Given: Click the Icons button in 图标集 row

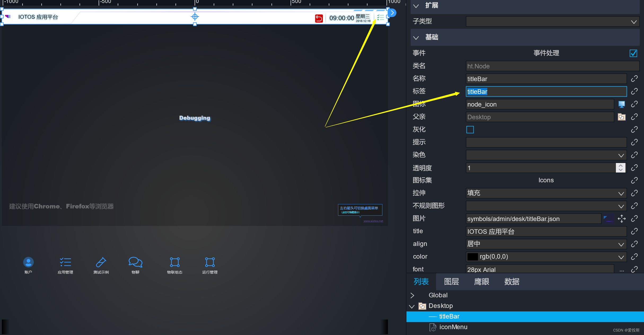Looking at the screenshot, I should tap(546, 180).
